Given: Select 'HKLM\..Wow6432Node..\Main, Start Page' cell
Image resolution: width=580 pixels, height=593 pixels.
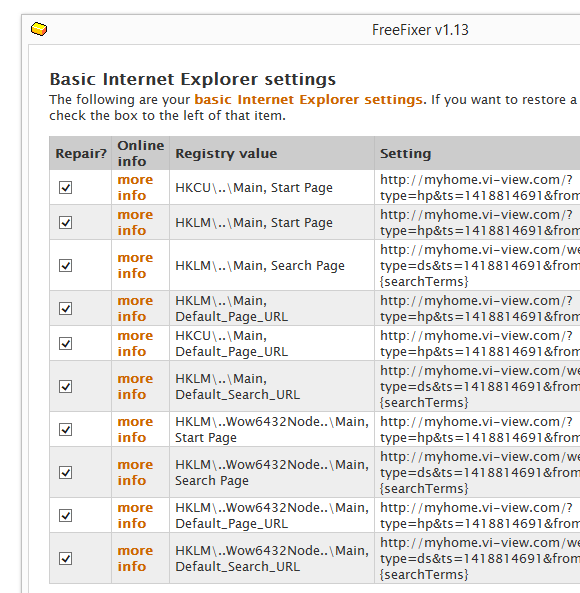Looking at the screenshot, I should click(x=272, y=429).
